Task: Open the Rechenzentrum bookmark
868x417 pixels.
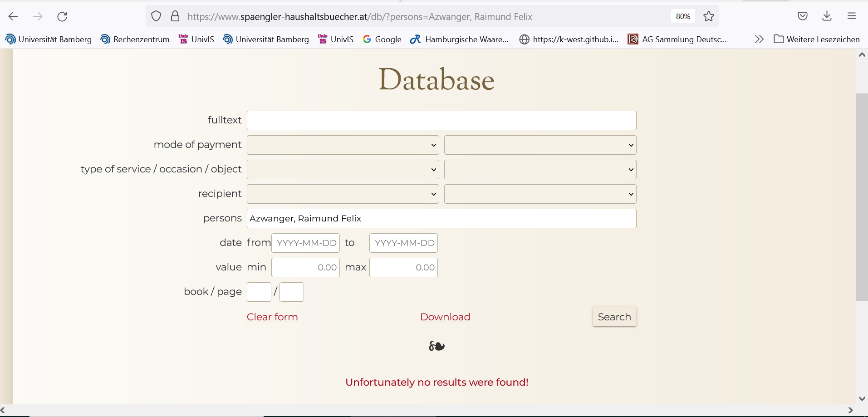Action: click(x=135, y=39)
